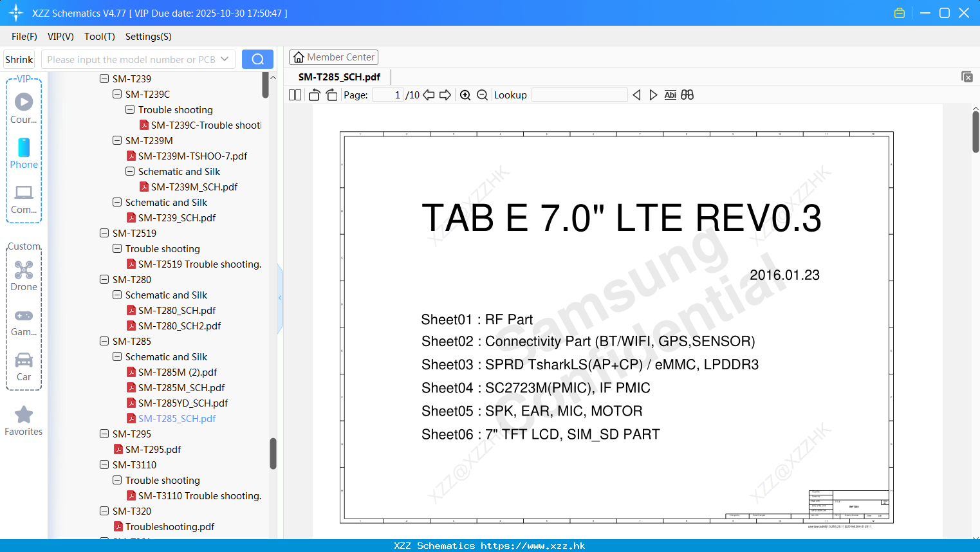Close the SM-T285_SCH.pdf document tab icon
The image size is (980, 552).
click(x=966, y=77)
